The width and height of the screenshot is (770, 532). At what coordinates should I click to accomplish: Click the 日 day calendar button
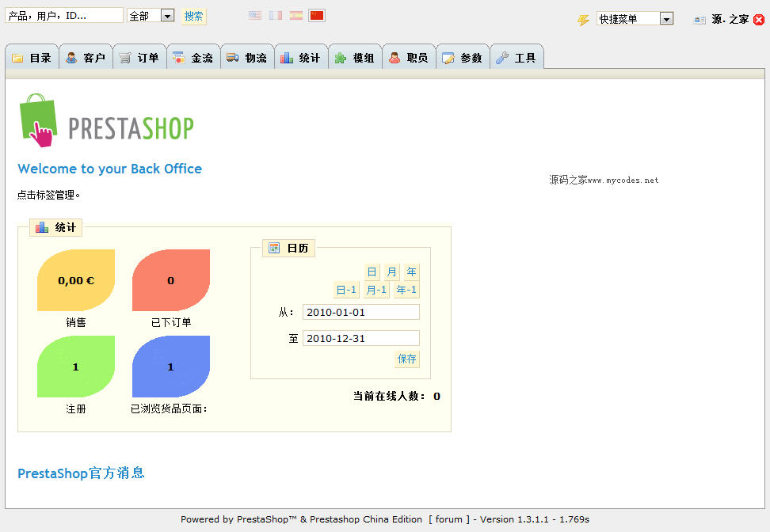[372, 272]
